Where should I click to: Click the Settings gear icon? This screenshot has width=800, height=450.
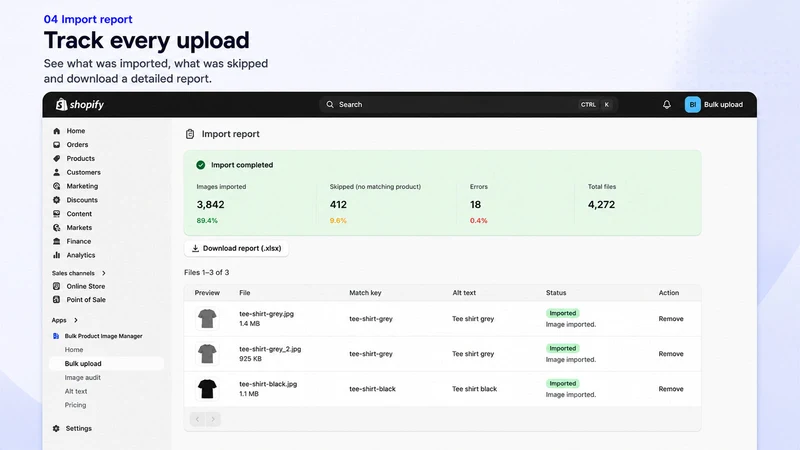[x=56, y=429]
